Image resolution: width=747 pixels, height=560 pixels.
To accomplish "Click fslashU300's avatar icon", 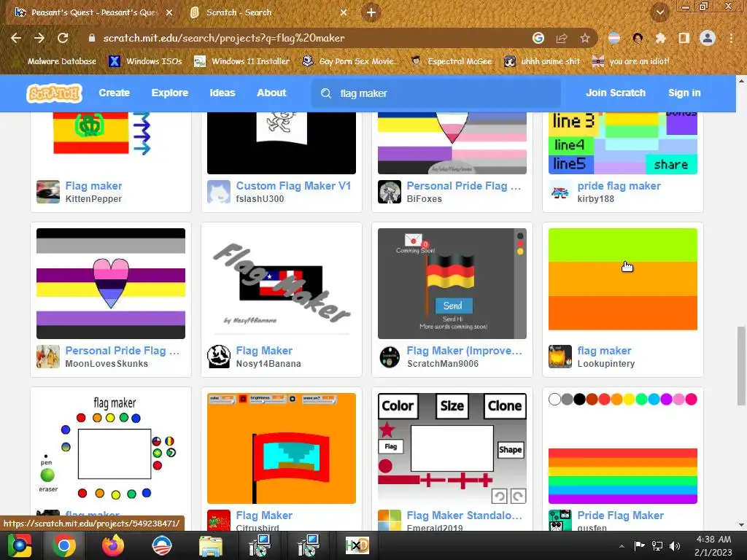I will [x=219, y=192].
